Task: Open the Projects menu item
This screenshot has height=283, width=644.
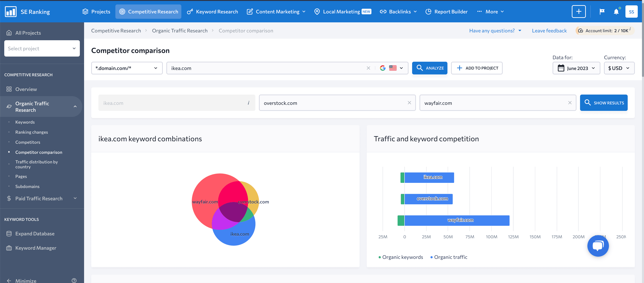Action: click(96, 11)
